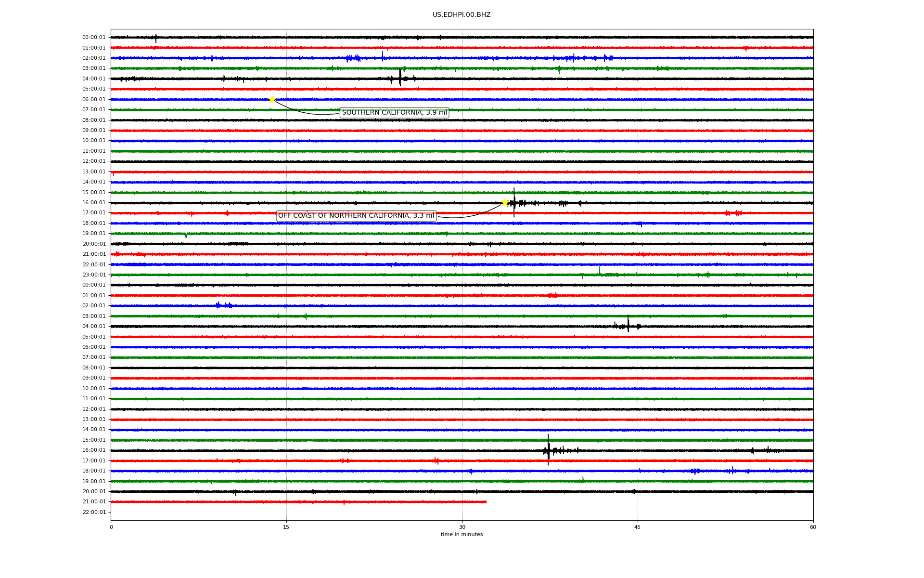924x578 pixels.
Task: Click the 45 tick label on x-axis
Action: click(x=638, y=527)
